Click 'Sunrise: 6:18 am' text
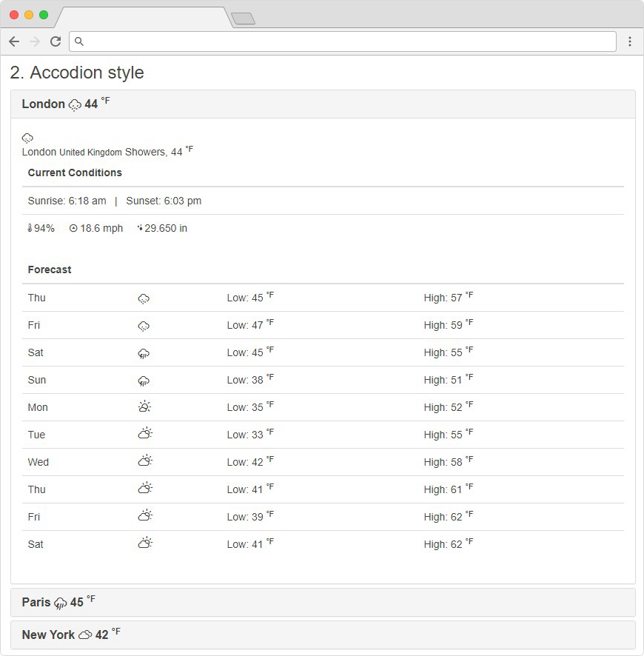 pos(67,201)
